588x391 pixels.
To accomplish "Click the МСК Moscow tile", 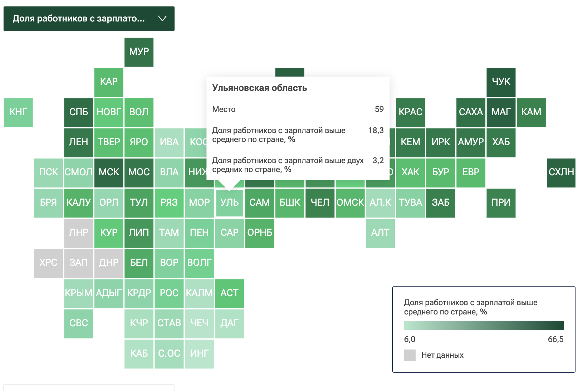I will (x=109, y=173).
